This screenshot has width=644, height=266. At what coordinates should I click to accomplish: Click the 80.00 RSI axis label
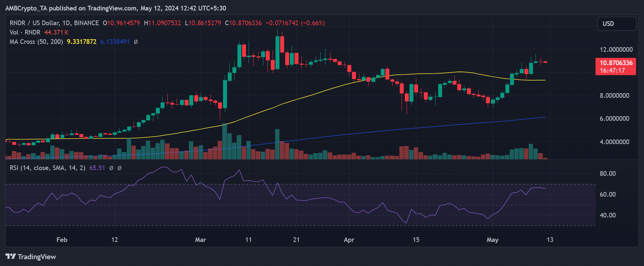point(608,174)
